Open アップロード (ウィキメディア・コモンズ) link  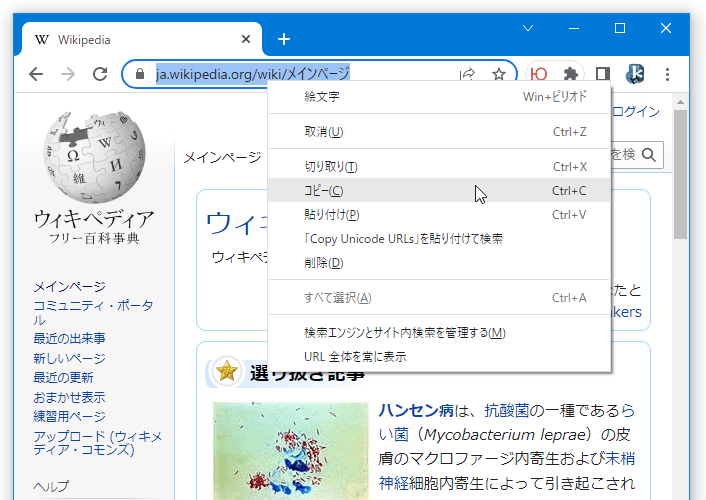click(x=97, y=443)
